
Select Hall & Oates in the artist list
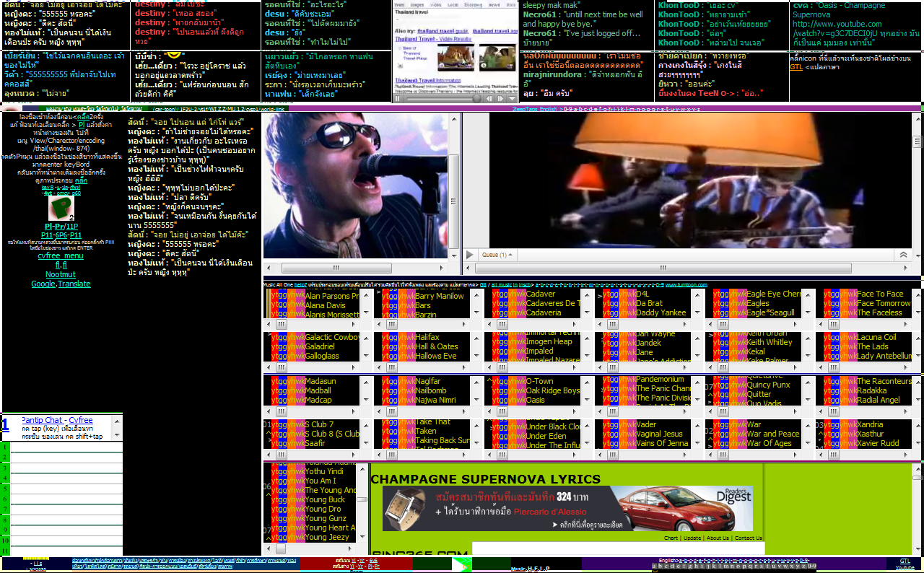[x=437, y=346]
